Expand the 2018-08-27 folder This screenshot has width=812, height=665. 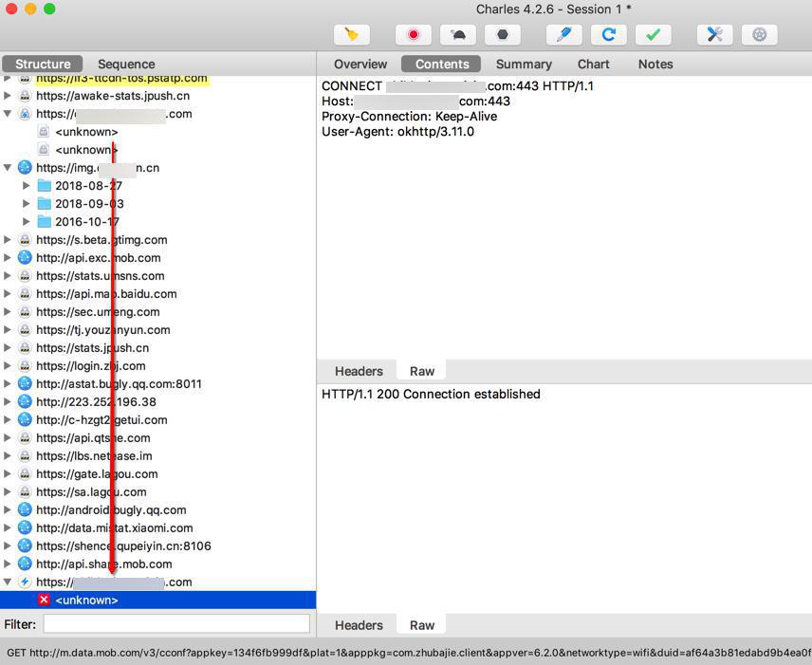pos(26,186)
